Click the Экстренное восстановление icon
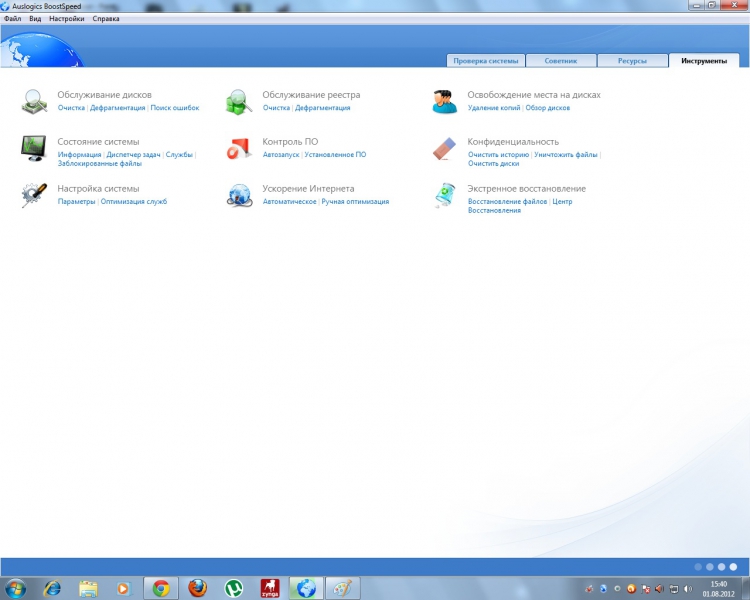The image size is (750, 600). pyautogui.click(x=444, y=195)
